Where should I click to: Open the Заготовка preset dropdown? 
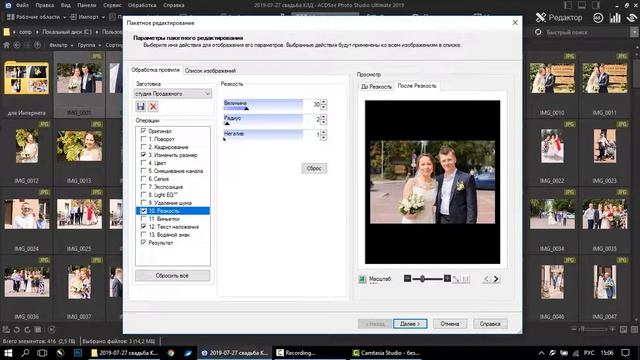tap(173, 94)
